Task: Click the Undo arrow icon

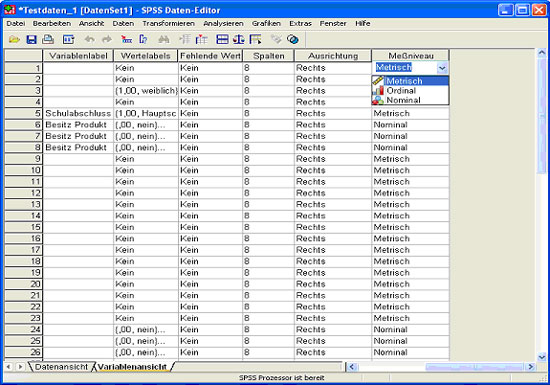Action: (89, 39)
